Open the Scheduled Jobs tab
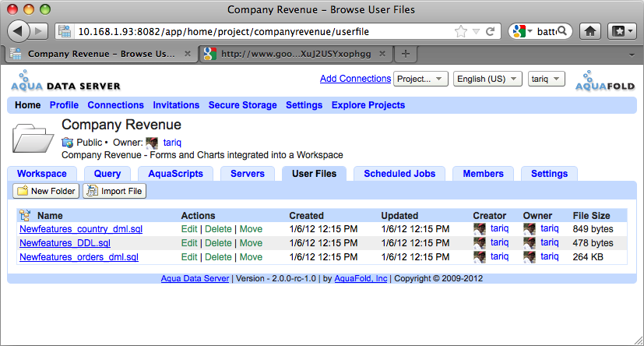The image size is (644, 346). (399, 174)
